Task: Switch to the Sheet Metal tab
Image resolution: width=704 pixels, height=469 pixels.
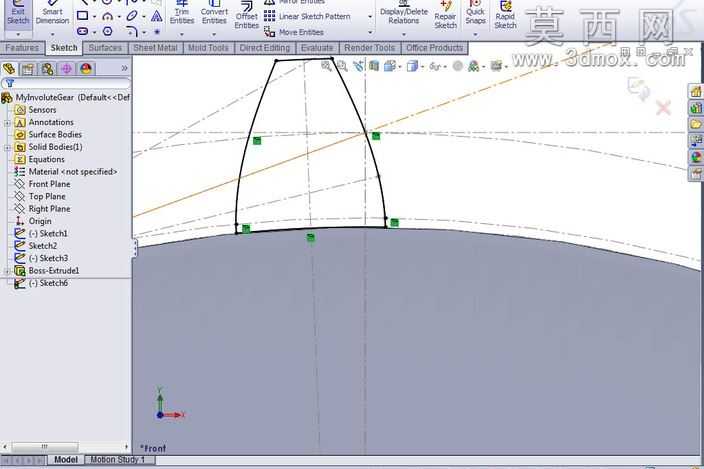Action: (x=155, y=48)
